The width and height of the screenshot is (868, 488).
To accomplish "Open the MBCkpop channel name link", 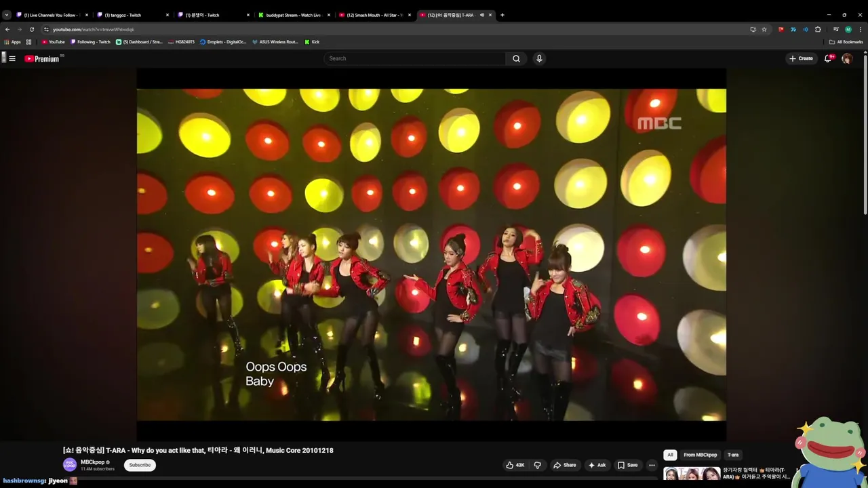I will click(93, 462).
